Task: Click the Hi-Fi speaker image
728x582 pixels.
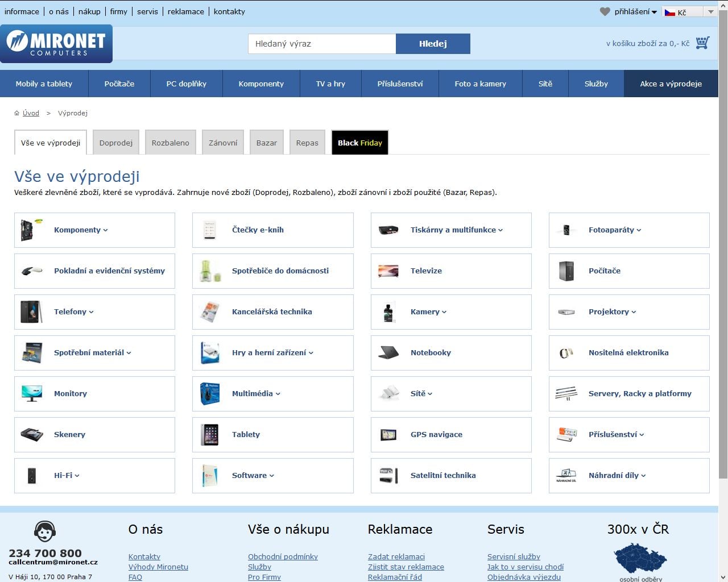Action: tap(32, 475)
